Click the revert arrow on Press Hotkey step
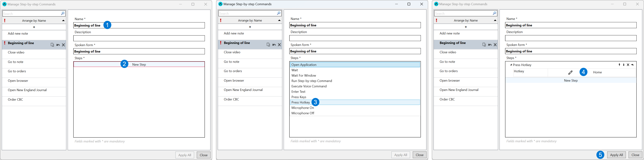Image resolution: width=644 pixels, height=160 pixels. (x=633, y=65)
